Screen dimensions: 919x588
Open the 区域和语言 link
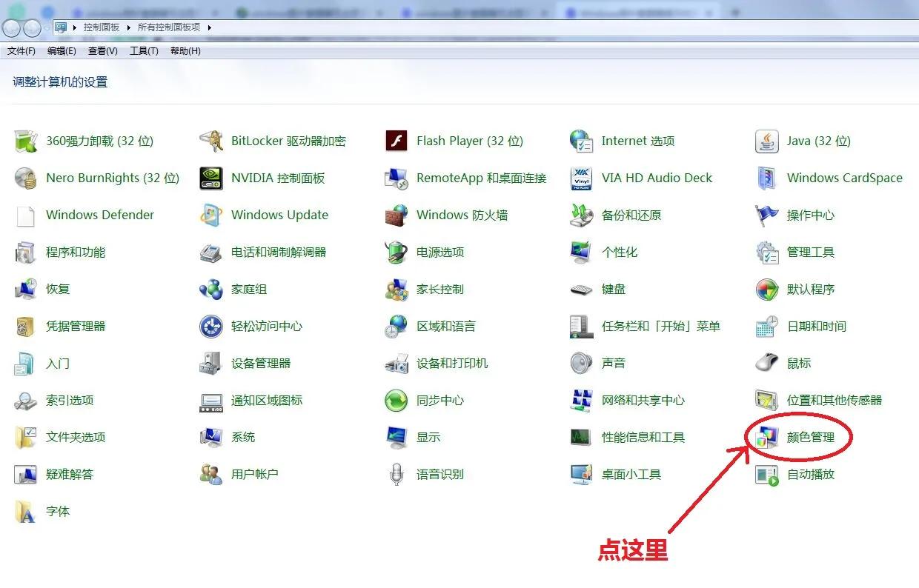[x=446, y=326]
